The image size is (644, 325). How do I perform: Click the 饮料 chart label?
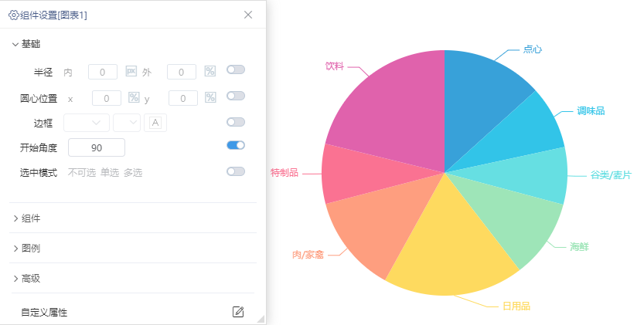(334, 66)
